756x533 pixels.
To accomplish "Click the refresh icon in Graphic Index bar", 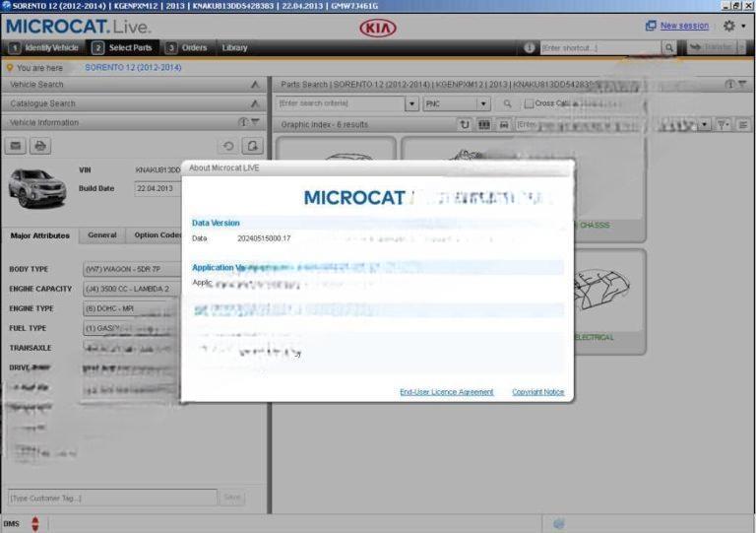I will click(x=465, y=124).
